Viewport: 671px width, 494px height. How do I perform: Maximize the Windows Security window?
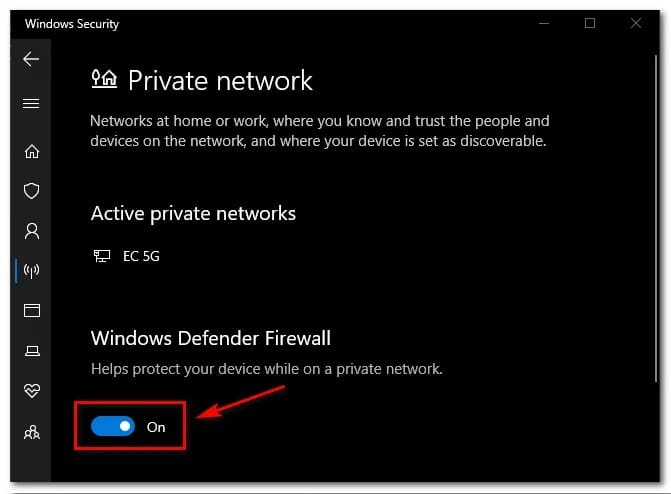[x=590, y=23]
